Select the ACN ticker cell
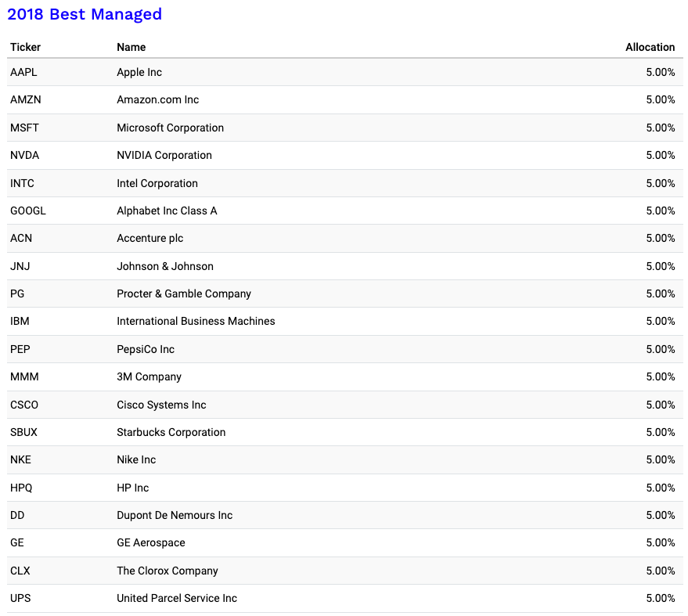Image resolution: width=688 pixels, height=616 pixels. pyautogui.click(x=21, y=238)
